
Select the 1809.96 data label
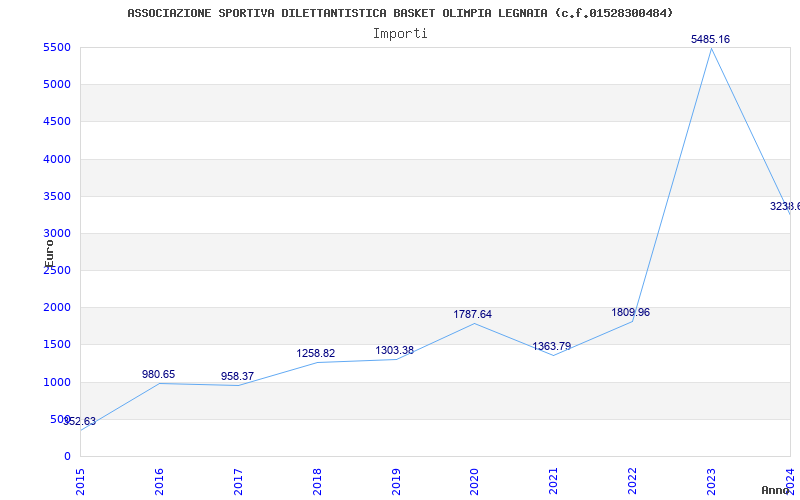[x=631, y=312]
